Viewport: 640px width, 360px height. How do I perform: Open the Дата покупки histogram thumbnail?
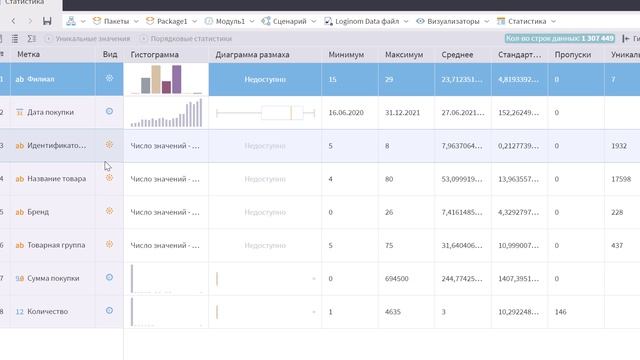click(166, 113)
